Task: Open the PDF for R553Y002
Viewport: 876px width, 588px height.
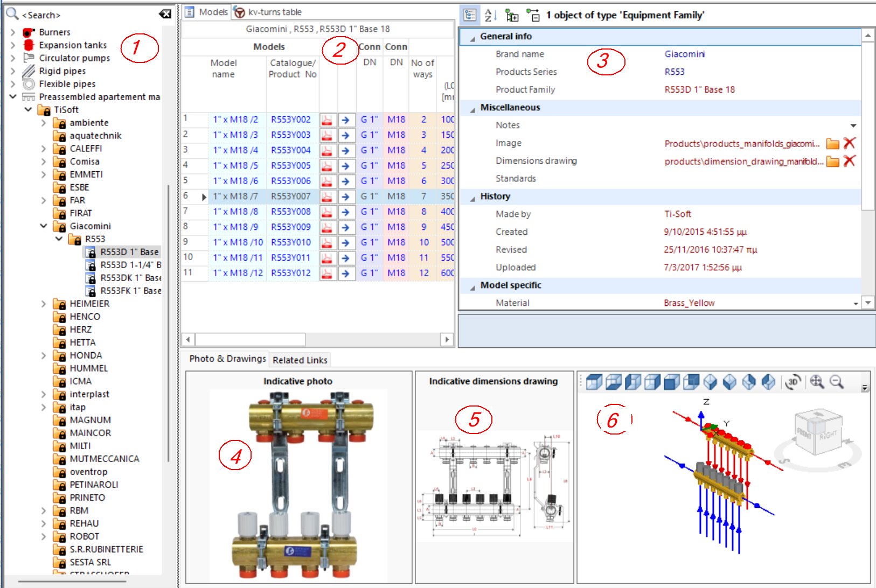Action: 327,120
